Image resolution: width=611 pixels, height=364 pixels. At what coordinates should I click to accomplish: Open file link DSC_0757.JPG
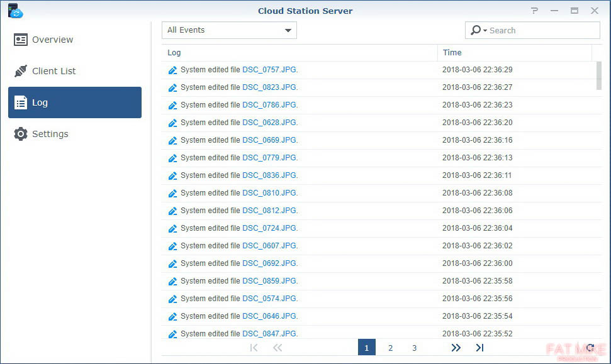(x=270, y=70)
